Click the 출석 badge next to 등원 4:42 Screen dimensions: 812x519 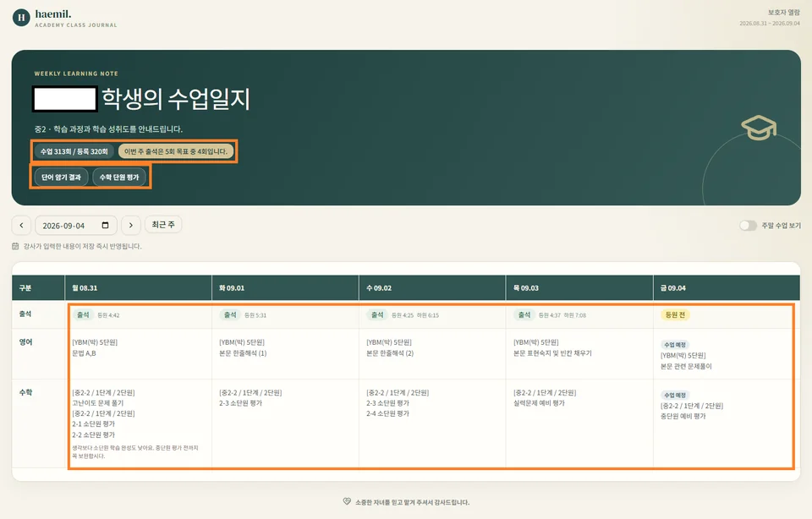point(83,314)
